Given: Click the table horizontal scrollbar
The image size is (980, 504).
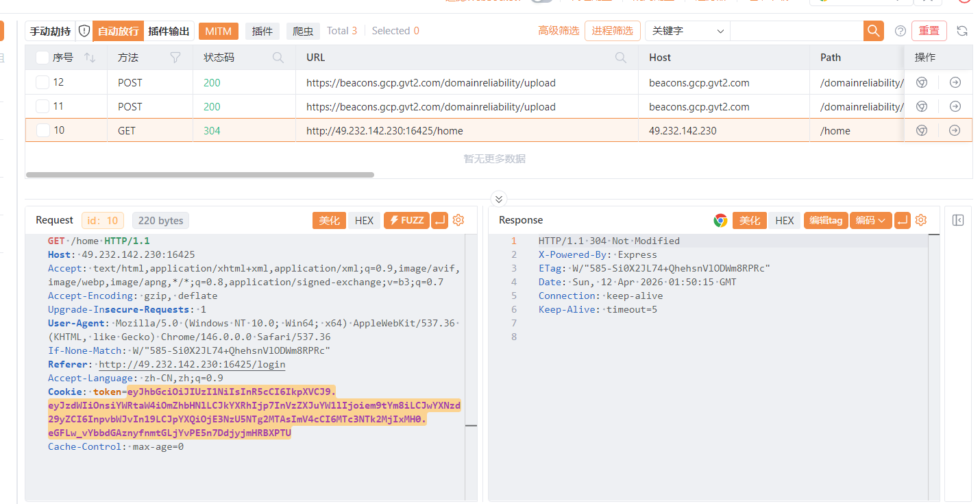Looking at the screenshot, I should 200,175.
